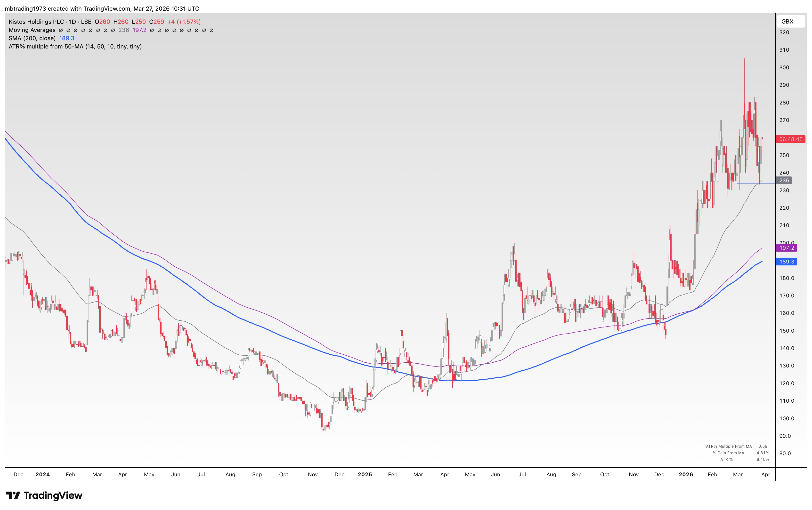Click the Kistos Holdings PLC symbol title
Screen dimensions: 812x510
(36, 22)
